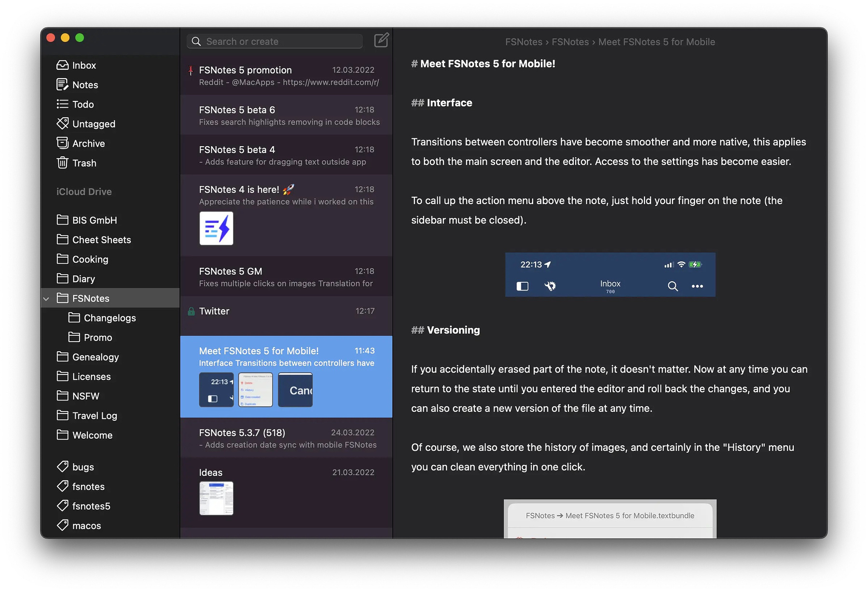Click the pin icon on FSNotes 5 promotion

click(191, 70)
